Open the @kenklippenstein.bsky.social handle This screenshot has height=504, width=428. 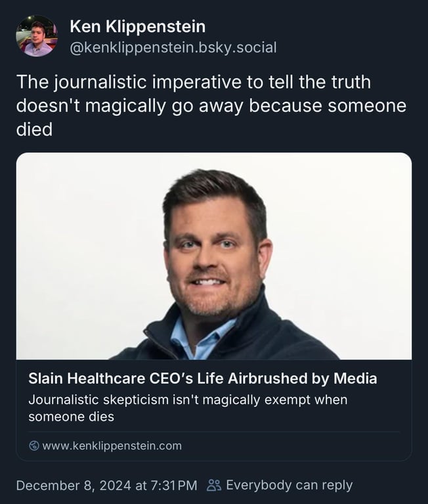pos(173,47)
